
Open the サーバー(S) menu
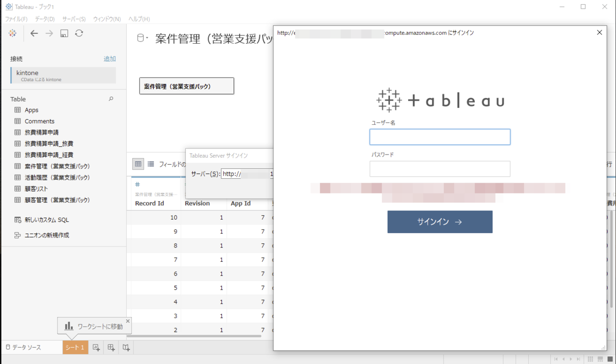74,19
